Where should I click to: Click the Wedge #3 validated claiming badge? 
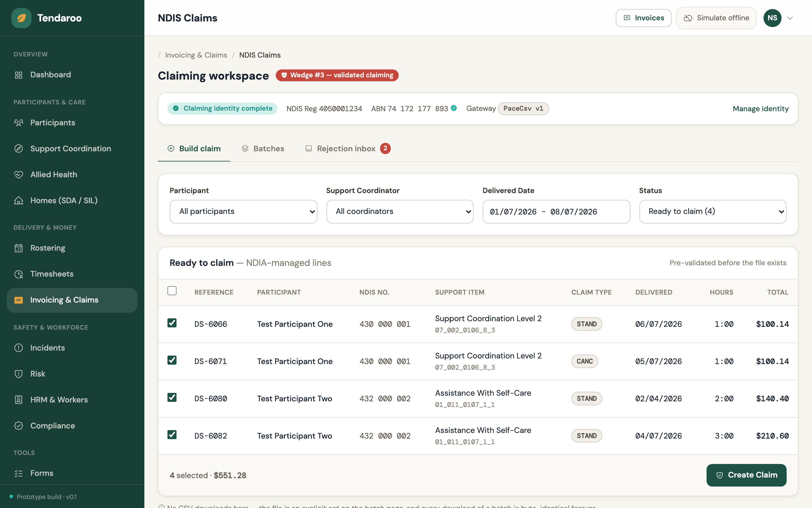[337, 75]
